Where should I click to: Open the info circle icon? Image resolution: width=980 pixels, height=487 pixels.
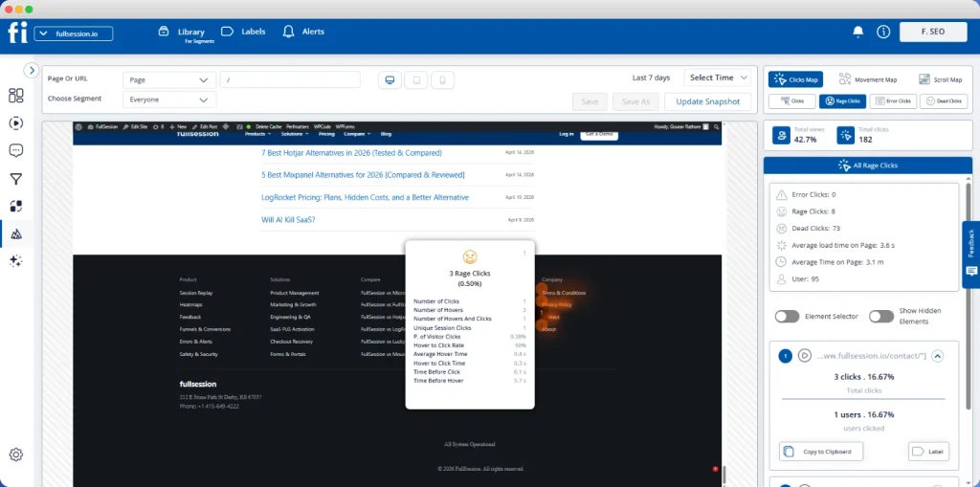[x=883, y=32]
